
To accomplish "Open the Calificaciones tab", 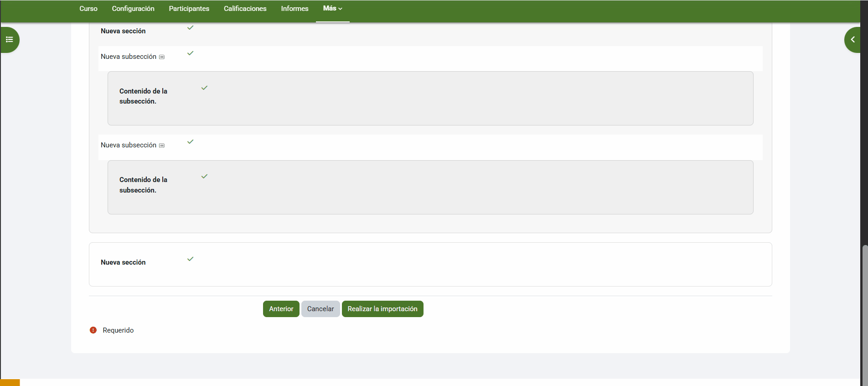I will coord(245,9).
